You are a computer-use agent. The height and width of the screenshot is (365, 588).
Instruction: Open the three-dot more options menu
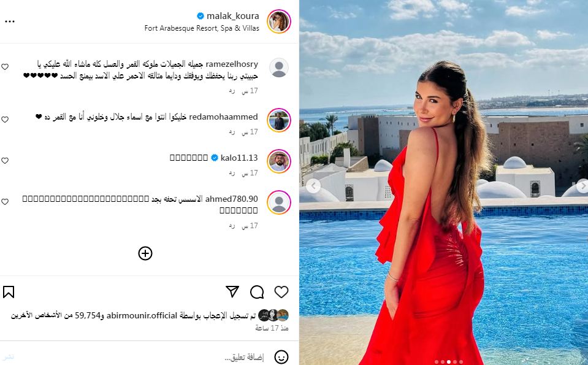[x=10, y=21]
